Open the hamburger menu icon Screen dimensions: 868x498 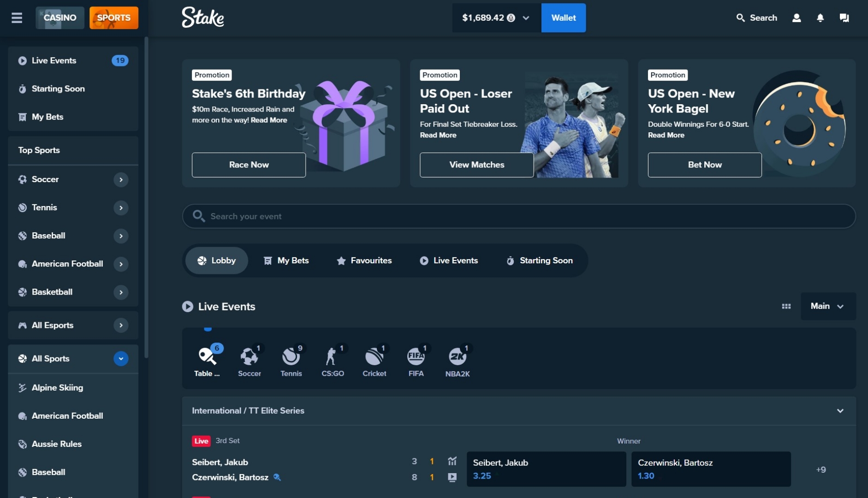tap(17, 18)
